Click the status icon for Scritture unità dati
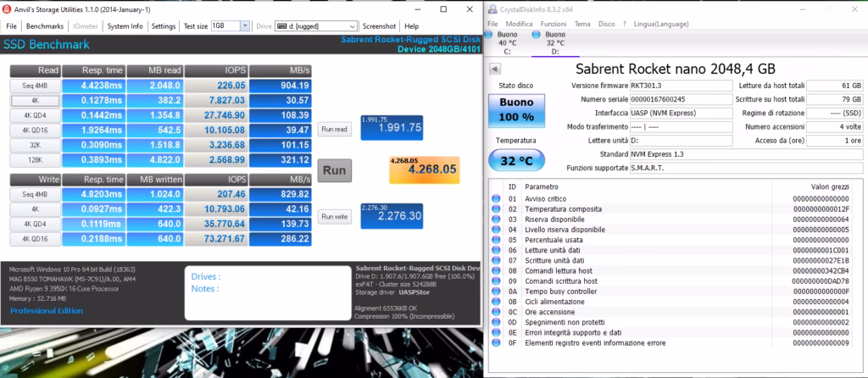This screenshot has height=378, width=868. click(x=496, y=261)
